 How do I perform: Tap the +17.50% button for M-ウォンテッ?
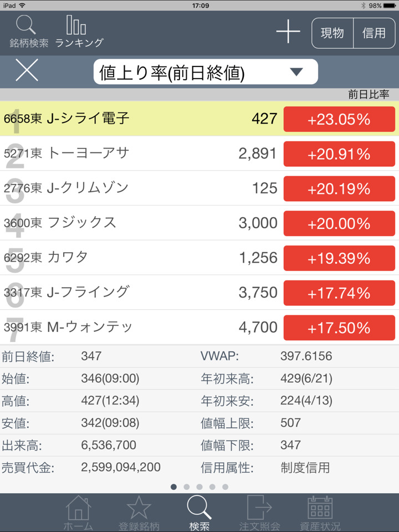coord(339,327)
